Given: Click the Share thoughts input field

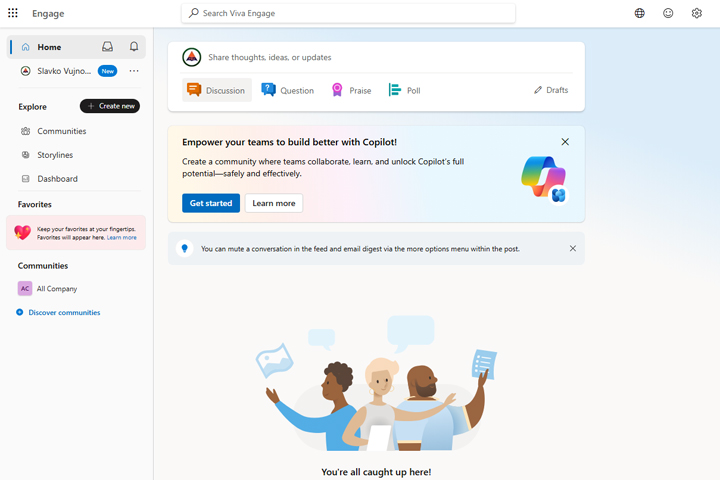Looking at the screenshot, I should 390,57.
